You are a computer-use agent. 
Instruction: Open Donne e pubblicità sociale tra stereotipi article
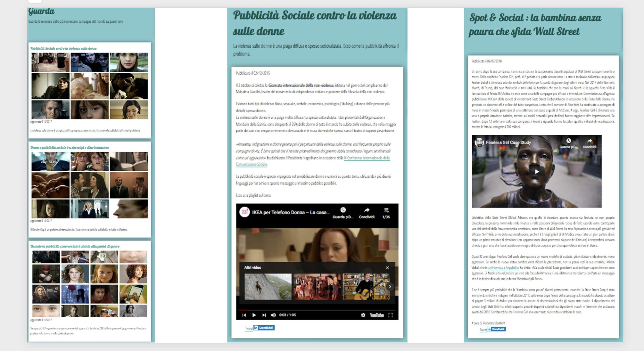tap(70, 147)
